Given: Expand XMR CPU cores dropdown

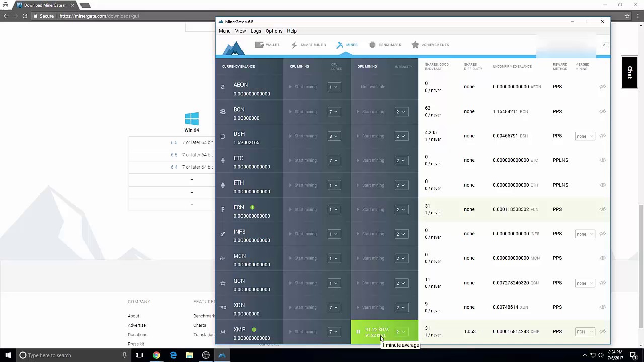Looking at the screenshot, I should [334, 332].
